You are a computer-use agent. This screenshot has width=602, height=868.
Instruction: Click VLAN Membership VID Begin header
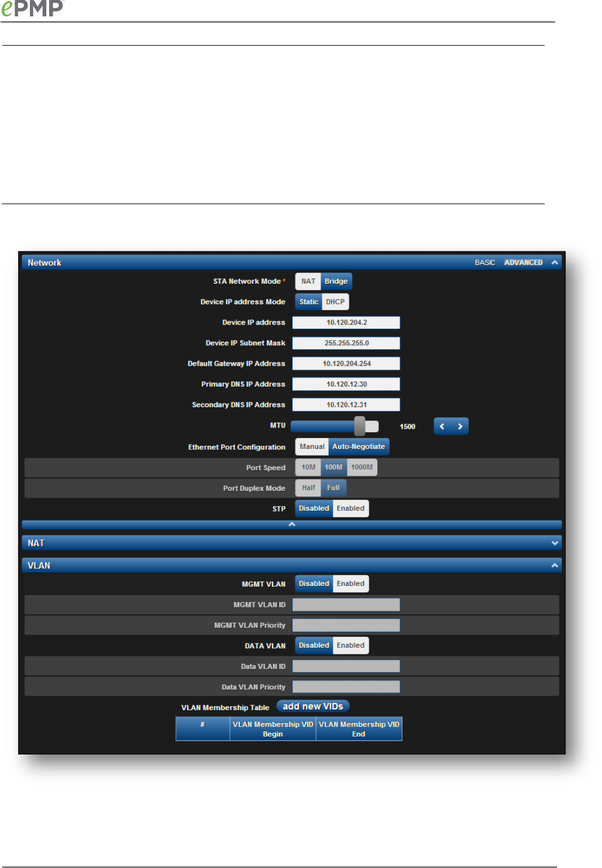[x=273, y=729]
